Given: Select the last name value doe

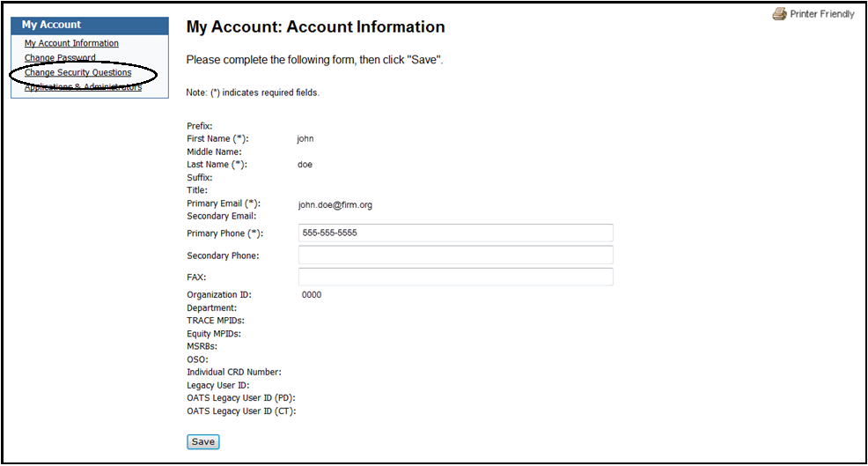Looking at the screenshot, I should pyautogui.click(x=305, y=165).
